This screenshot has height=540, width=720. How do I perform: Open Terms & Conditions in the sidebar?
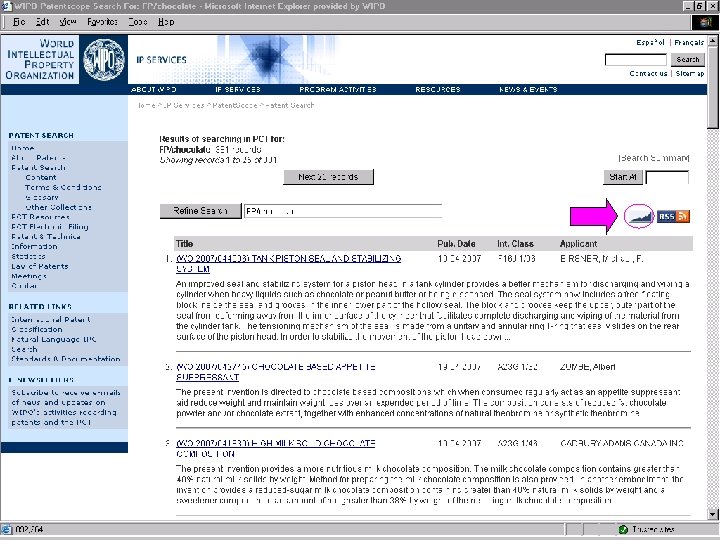(63, 187)
